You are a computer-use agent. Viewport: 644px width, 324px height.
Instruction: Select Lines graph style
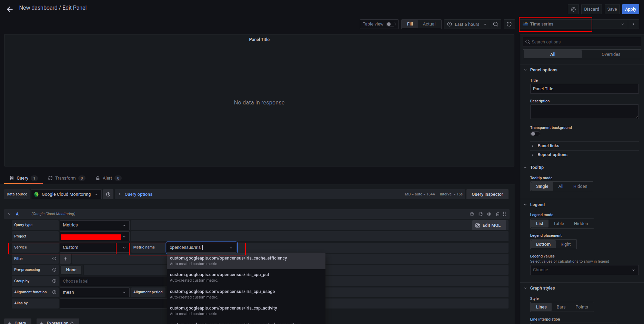point(541,307)
